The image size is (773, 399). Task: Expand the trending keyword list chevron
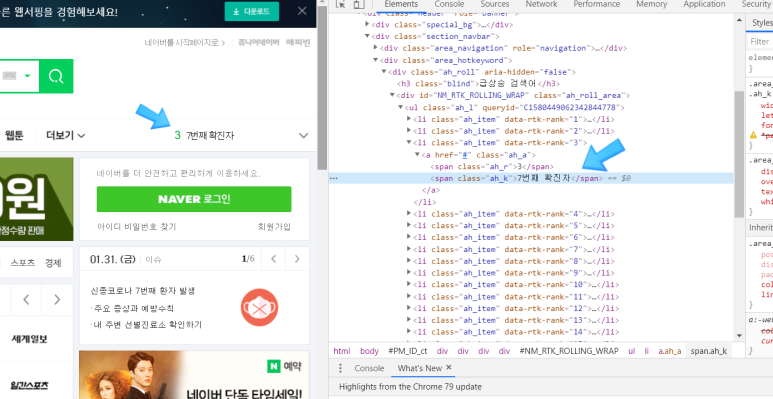(304, 135)
